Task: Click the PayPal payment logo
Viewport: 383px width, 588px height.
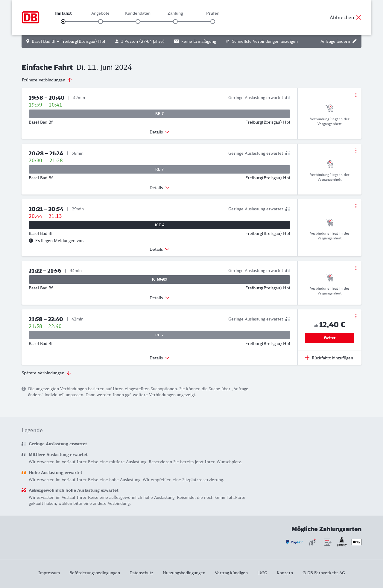Action: [294, 542]
